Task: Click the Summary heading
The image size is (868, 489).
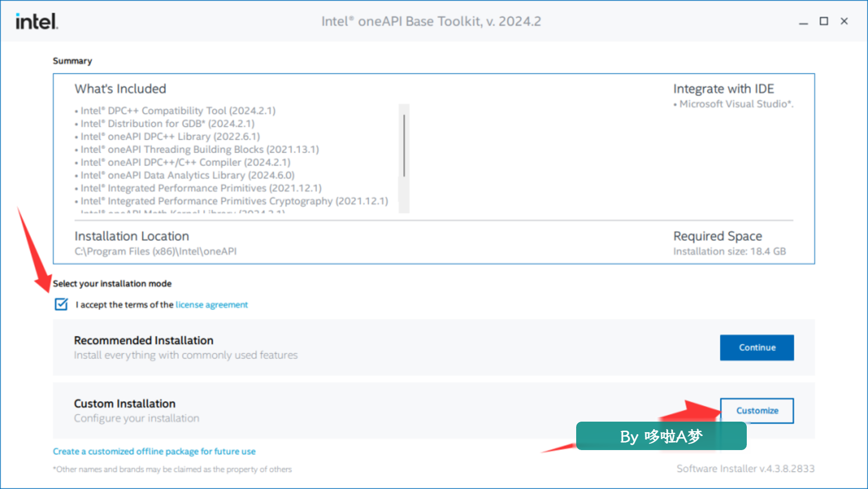Action: tap(72, 61)
